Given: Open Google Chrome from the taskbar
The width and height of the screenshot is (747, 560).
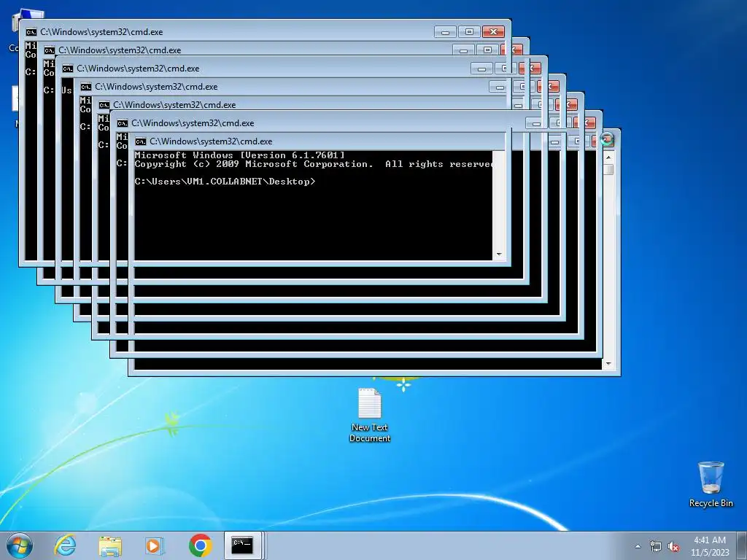Looking at the screenshot, I should pos(200,545).
